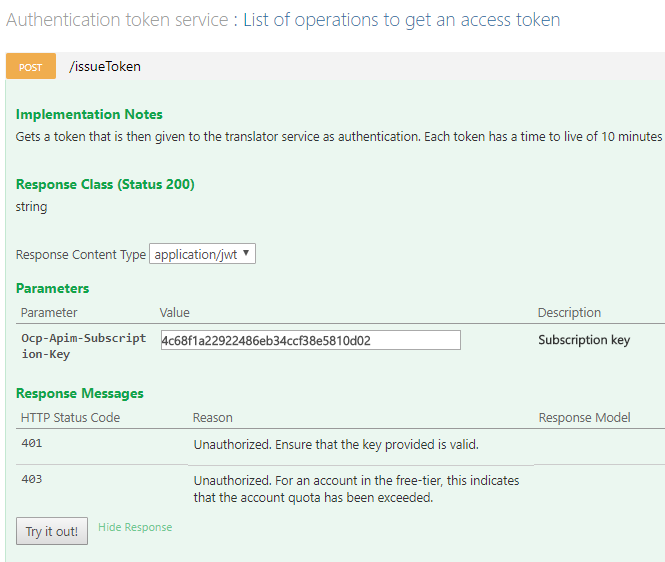Click the Authentication token service heading
This screenshot has width=665, height=562.
tap(118, 20)
